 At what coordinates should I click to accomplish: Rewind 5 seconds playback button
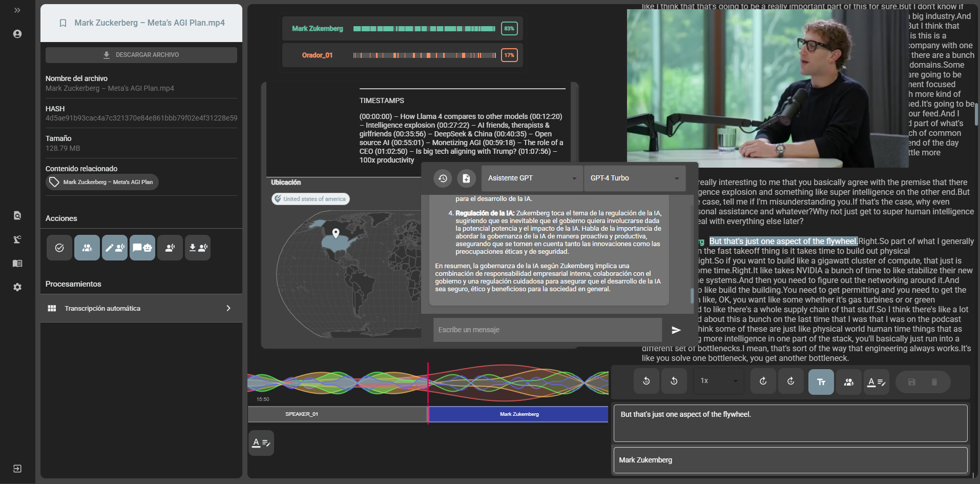tap(674, 381)
